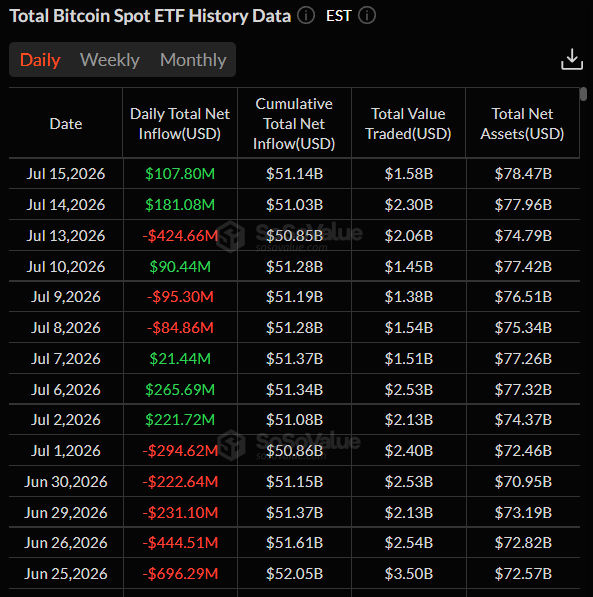Click the $21.44M inflow value
This screenshot has height=597, width=593.
click(180, 359)
